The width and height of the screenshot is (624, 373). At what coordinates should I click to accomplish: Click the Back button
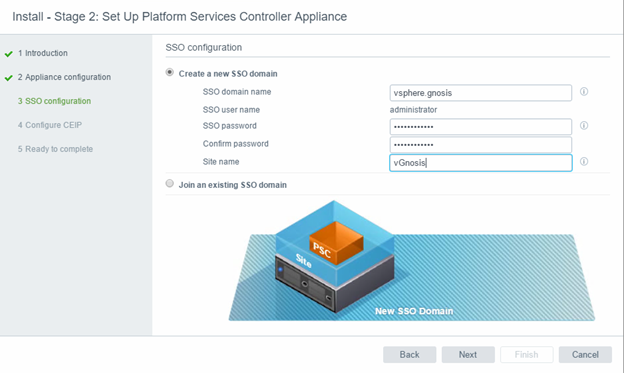pyautogui.click(x=410, y=354)
